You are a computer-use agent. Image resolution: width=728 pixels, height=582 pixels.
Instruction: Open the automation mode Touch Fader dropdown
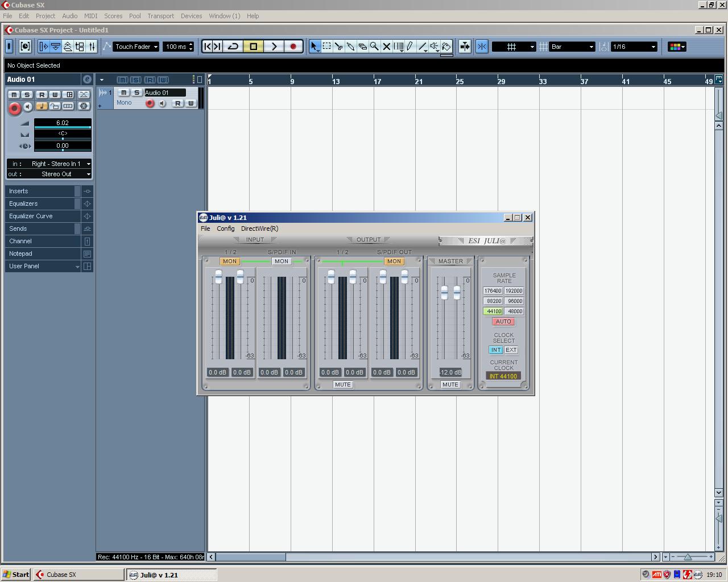click(x=136, y=47)
